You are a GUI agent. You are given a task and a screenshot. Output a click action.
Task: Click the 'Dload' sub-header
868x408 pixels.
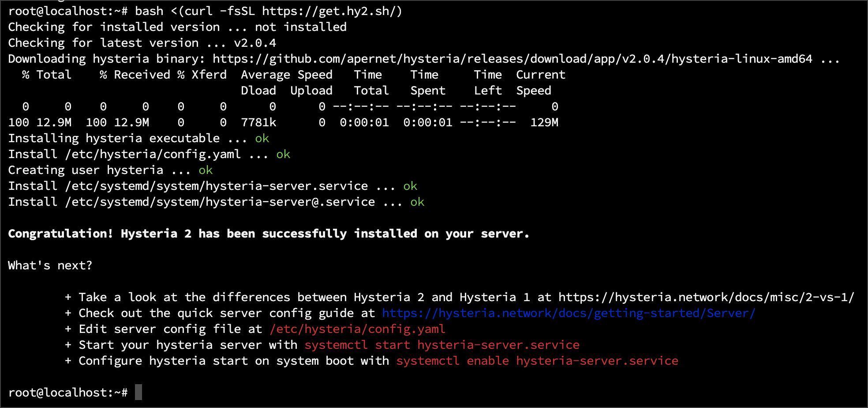258,91
